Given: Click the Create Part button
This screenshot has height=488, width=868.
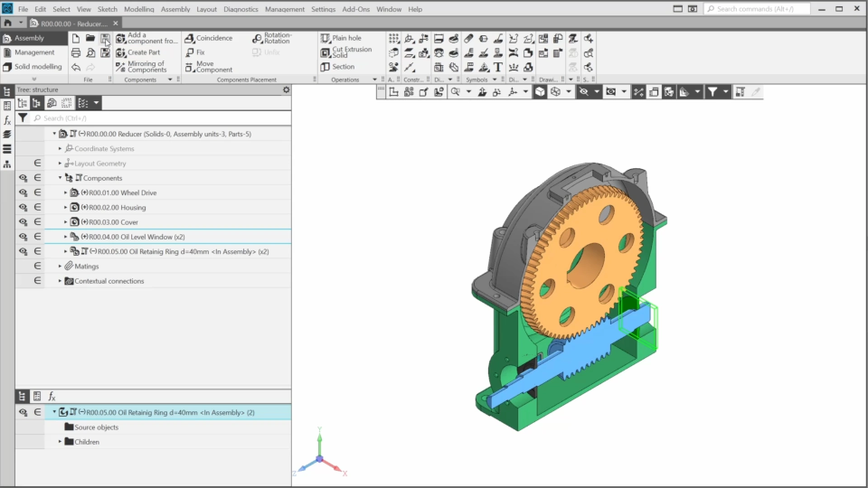Looking at the screenshot, I should click(143, 52).
